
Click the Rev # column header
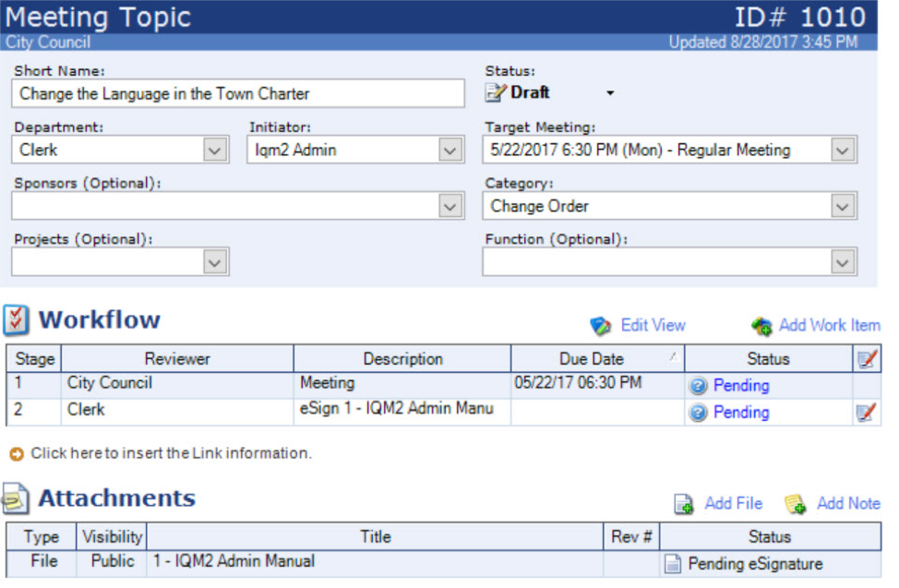(631, 537)
